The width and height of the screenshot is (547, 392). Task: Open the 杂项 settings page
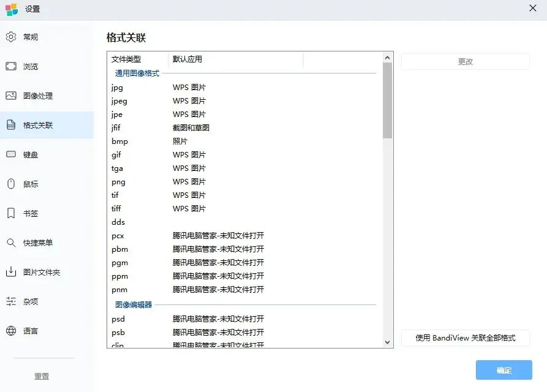pos(47,301)
